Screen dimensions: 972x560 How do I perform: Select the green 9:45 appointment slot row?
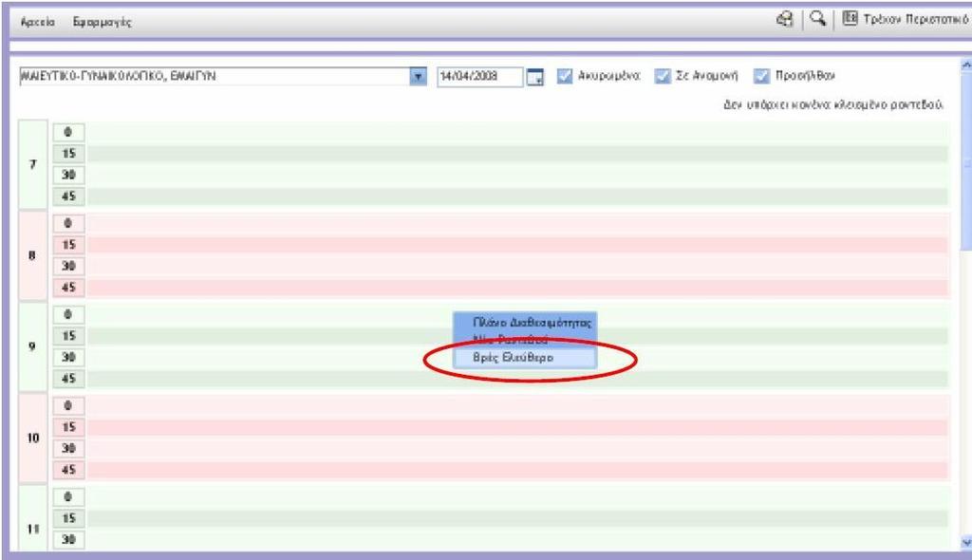(x=517, y=379)
